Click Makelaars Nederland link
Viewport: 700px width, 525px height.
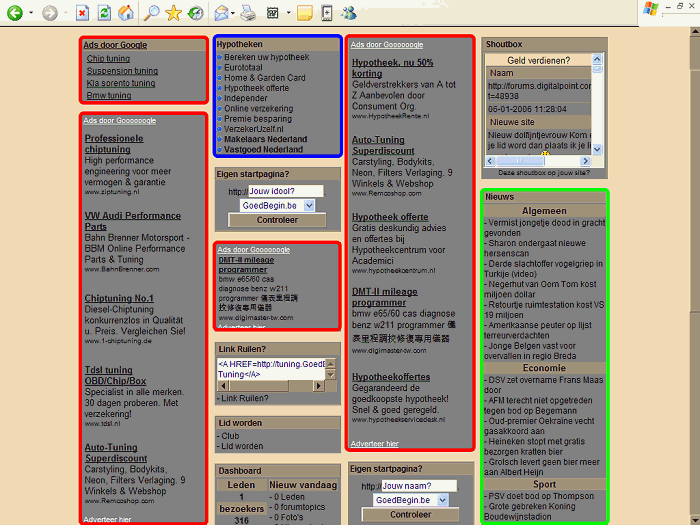(266, 139)
